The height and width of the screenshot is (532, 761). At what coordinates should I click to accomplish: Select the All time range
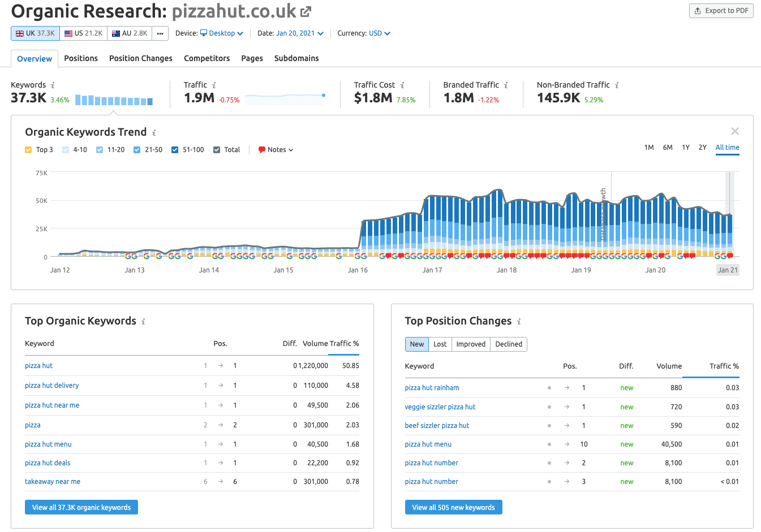click(728, 148)
